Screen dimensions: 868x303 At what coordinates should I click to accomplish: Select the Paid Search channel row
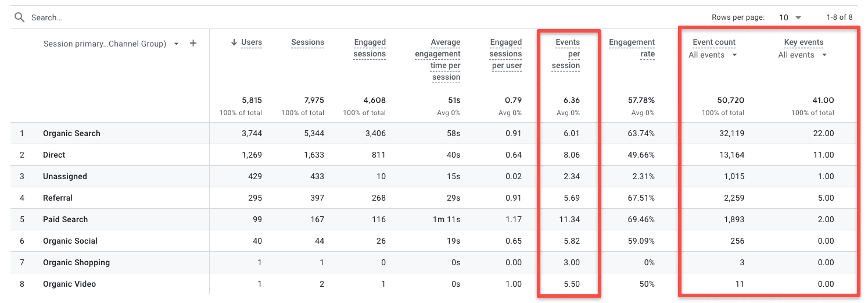tap(65, 219)
